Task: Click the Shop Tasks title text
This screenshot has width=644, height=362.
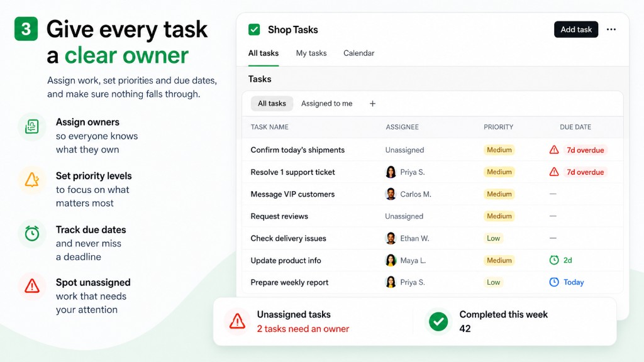Action: pos(293,30)
